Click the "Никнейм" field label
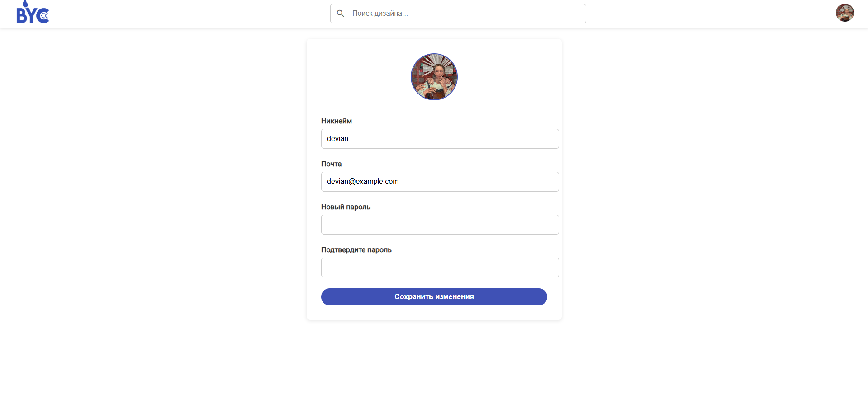Viewport: 868px width, 413px height. [337, 121]
